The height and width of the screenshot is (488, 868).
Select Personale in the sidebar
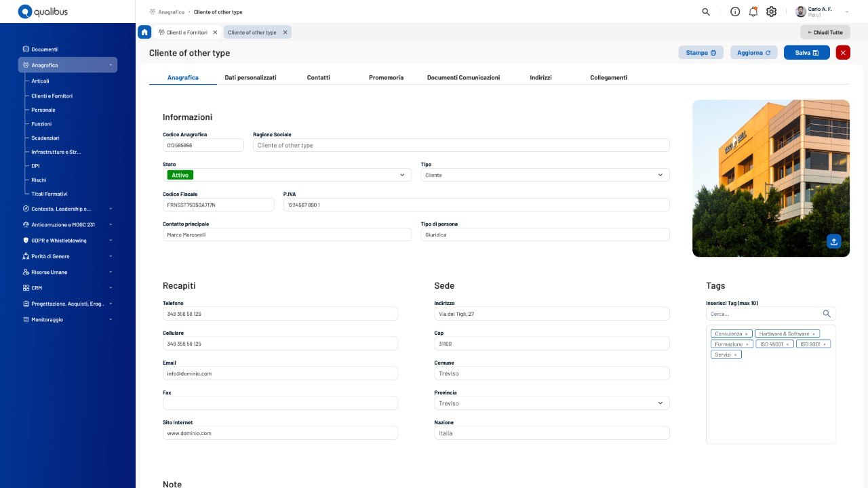point(43,110)
